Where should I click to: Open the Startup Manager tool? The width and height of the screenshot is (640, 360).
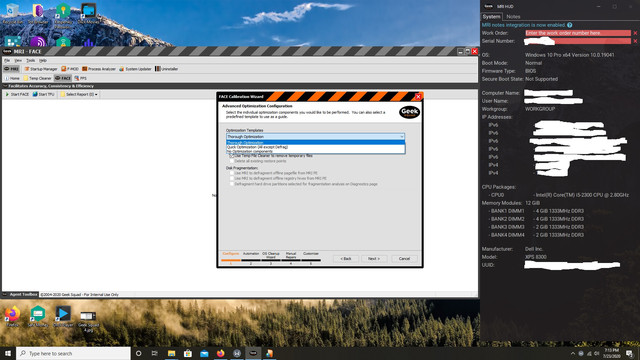click(x=41, y=69)
